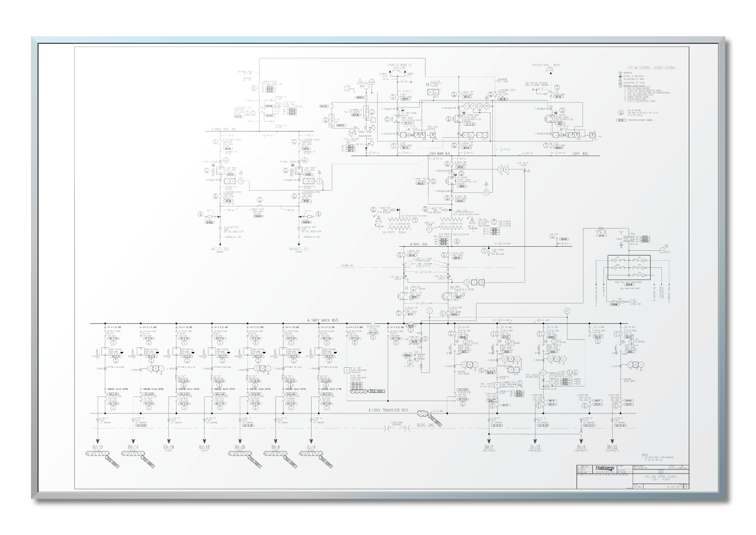
Task: Select the DU-12 feeder label
Action: pos(534,447)
